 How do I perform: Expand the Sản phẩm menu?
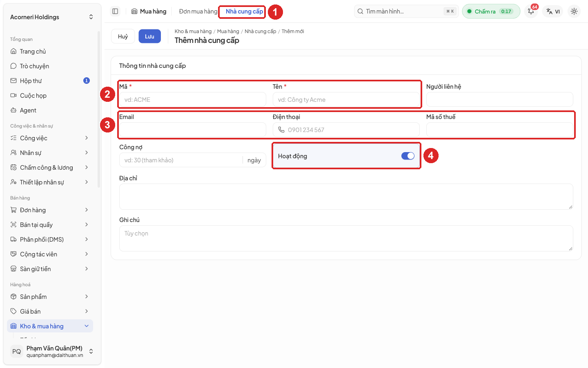click(50, 297)
